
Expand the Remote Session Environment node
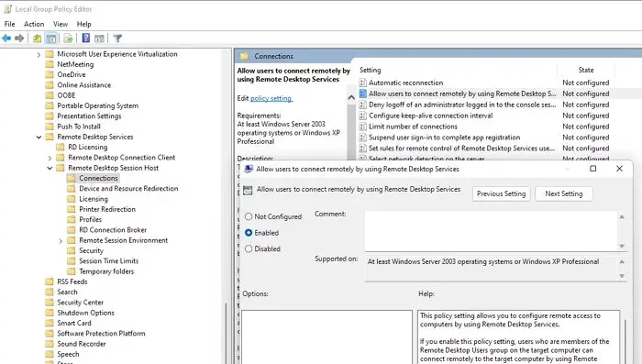click(x=61, y=241)
